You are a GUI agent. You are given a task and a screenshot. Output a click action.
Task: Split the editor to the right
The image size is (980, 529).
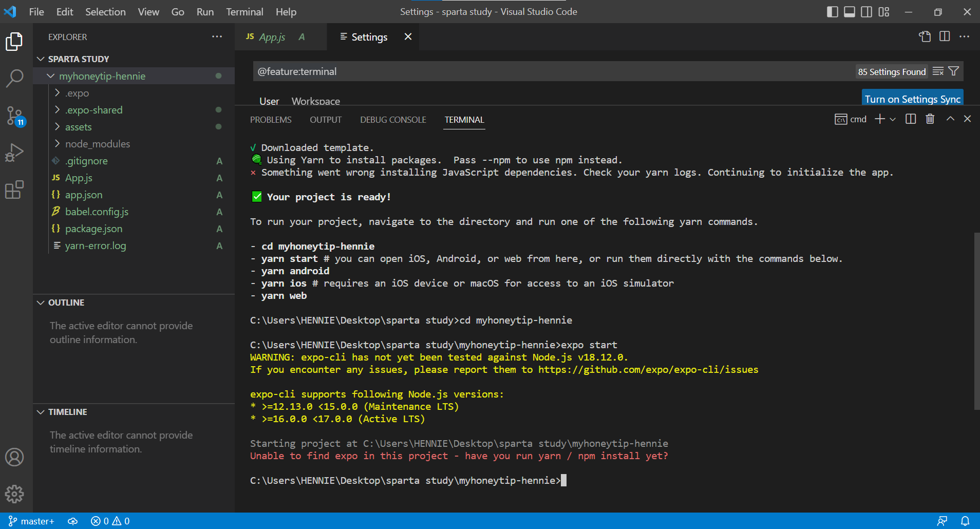945,36
